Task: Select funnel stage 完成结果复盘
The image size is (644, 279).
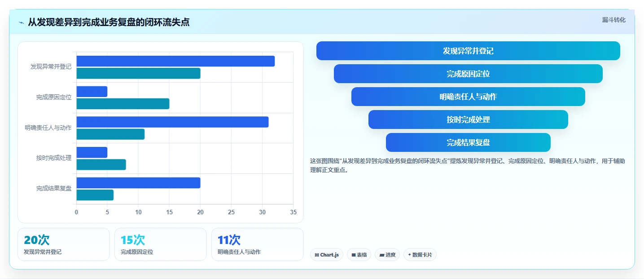Action: 468,142
